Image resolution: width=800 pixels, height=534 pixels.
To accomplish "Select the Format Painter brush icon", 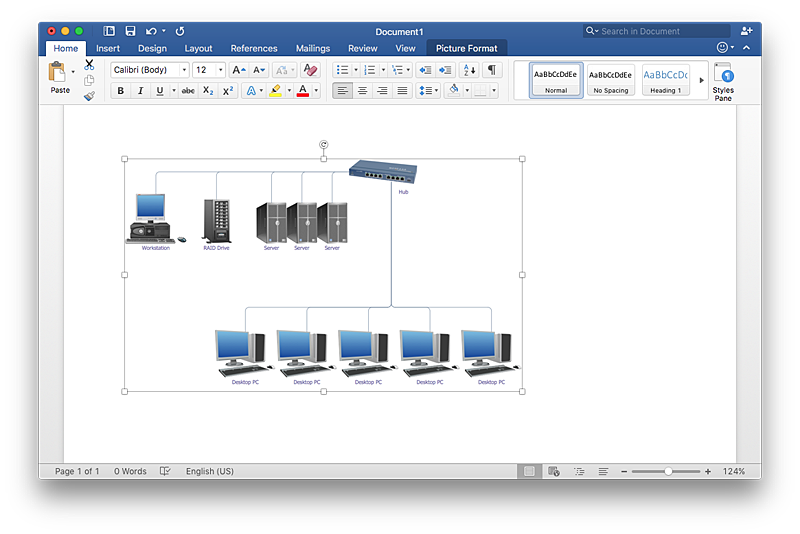I will pos(89,96).
